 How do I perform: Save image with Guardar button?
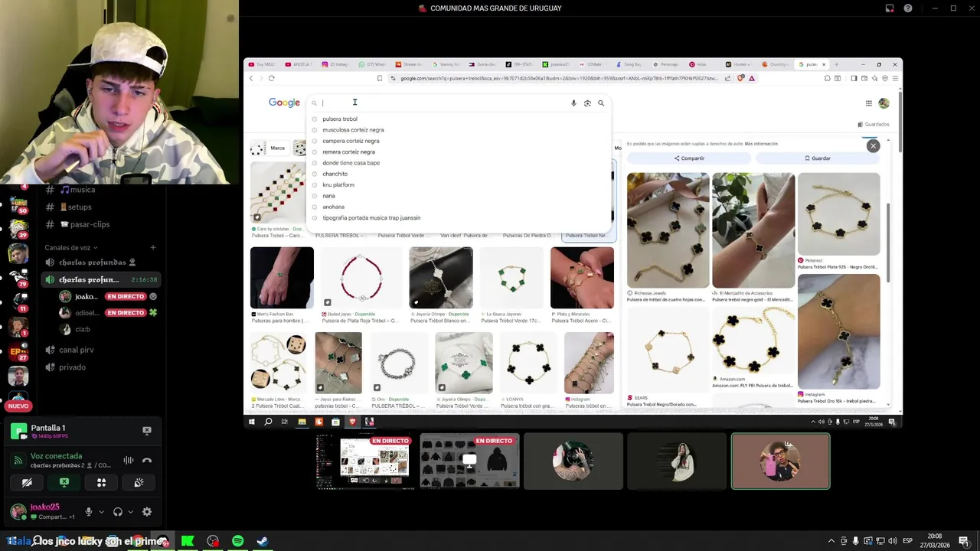pyautogui.click(x=818, y=158)
